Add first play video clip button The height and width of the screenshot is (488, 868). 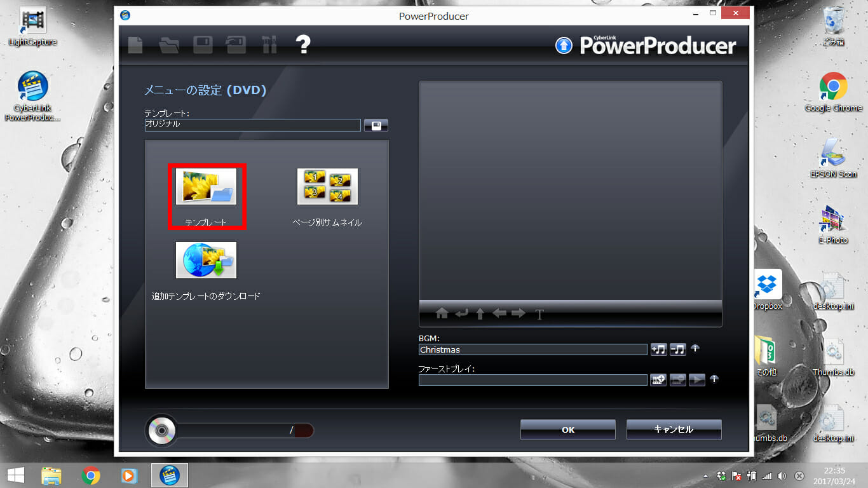pos(658,380)
